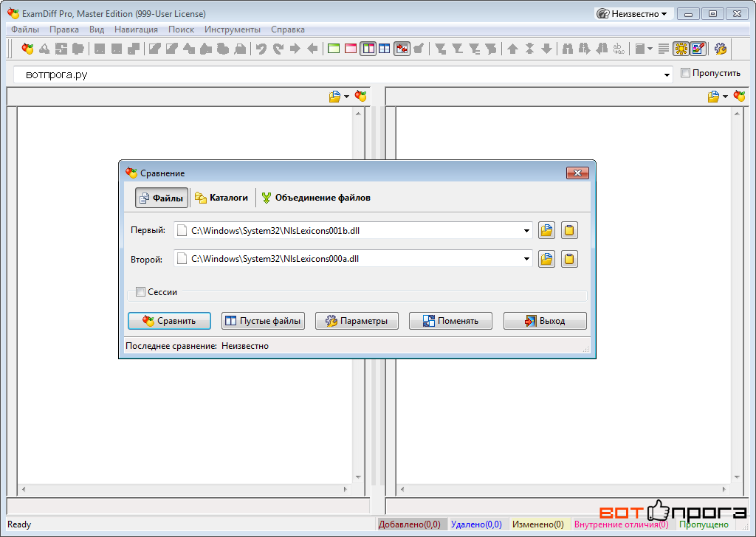Click the right pane apple compare icon
The height and width of the screenshot is (537, 756).
click(x=739, y=96)
